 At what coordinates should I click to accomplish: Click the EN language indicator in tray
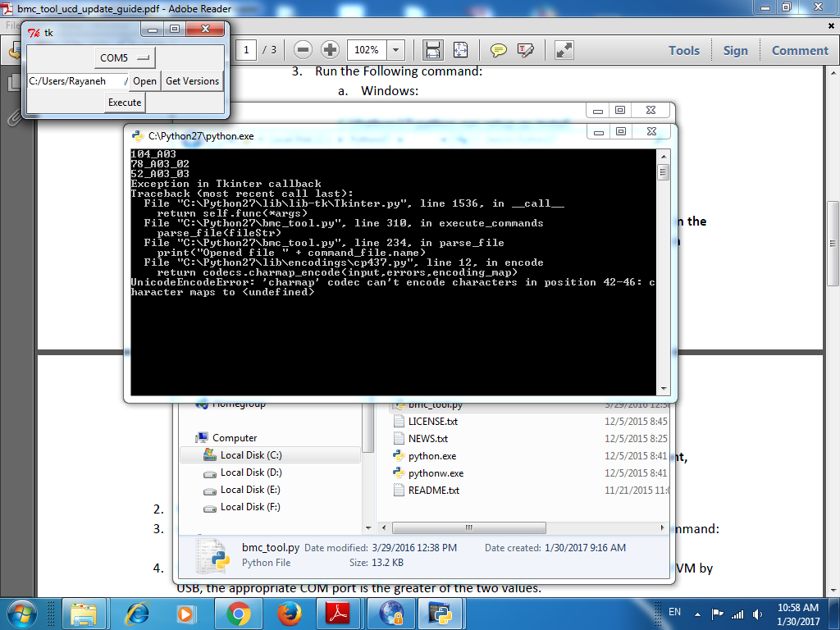pos(675,612)
